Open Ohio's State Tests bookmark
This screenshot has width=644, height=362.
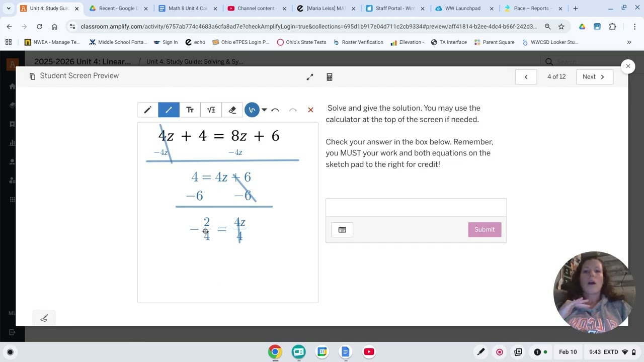(302, 42)
